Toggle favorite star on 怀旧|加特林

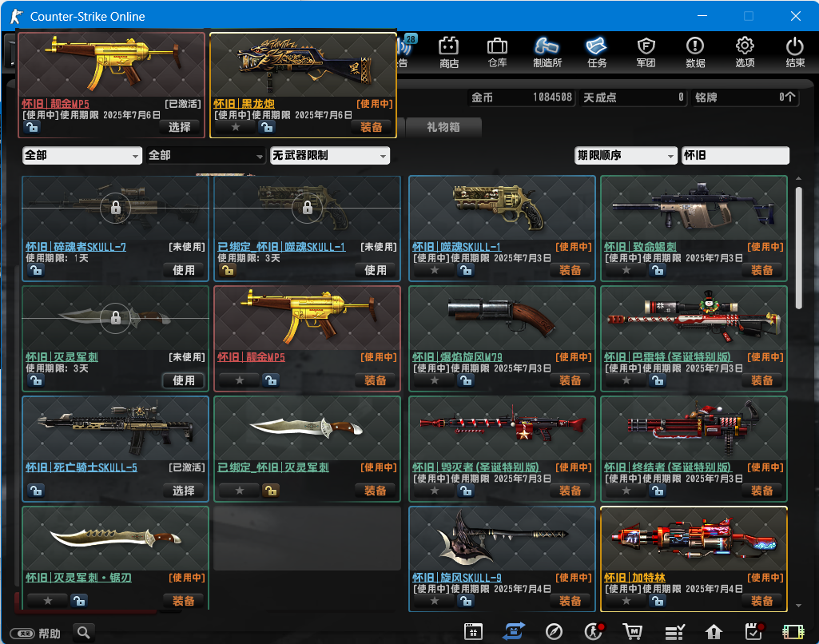click(x=626, y=601)
